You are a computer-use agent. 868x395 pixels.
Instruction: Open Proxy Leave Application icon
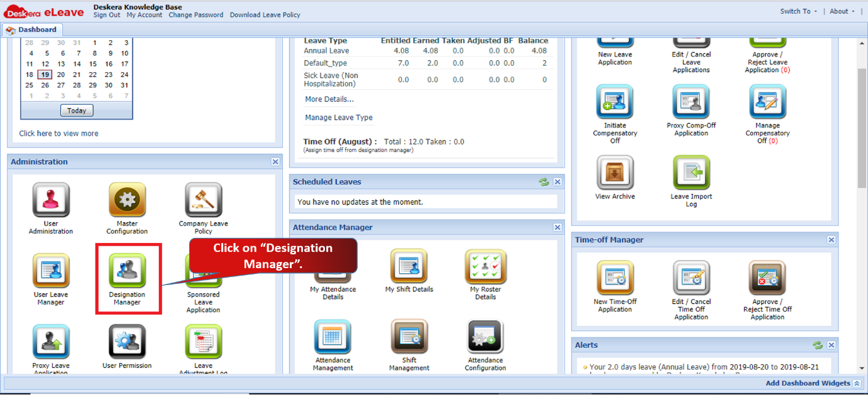pos(51,342)
